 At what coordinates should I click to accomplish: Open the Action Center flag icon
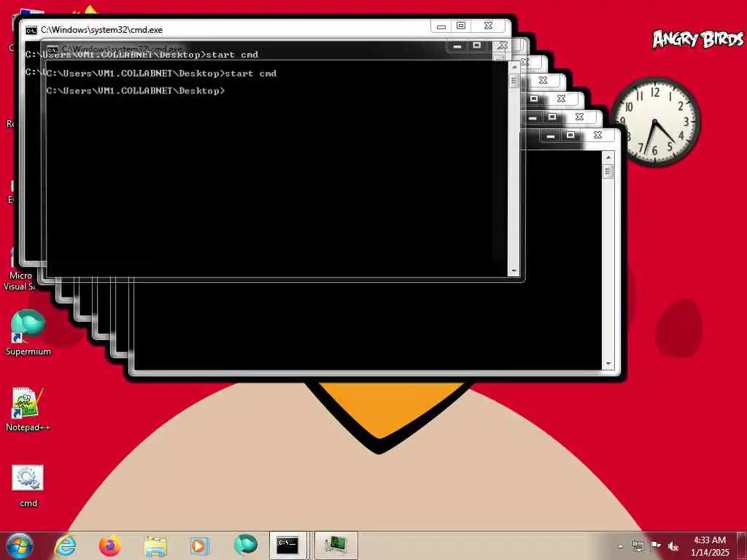click(x=656, y=545)
